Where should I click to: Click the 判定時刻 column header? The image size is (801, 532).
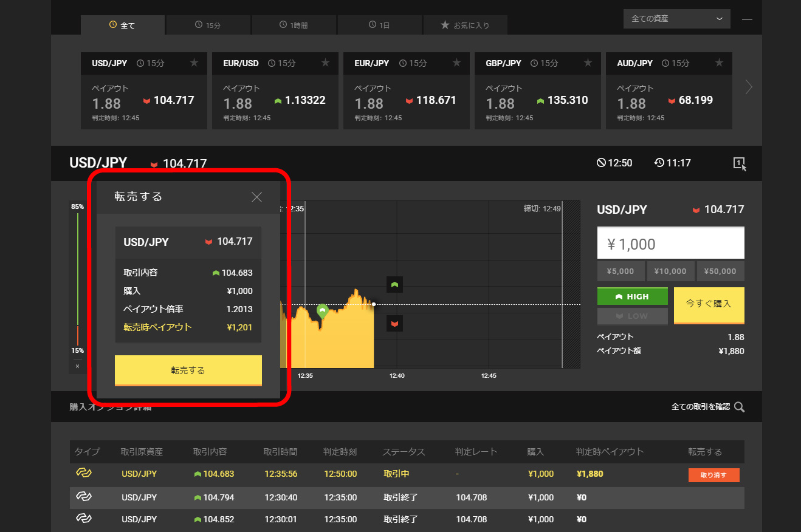(x=340, y=452)
